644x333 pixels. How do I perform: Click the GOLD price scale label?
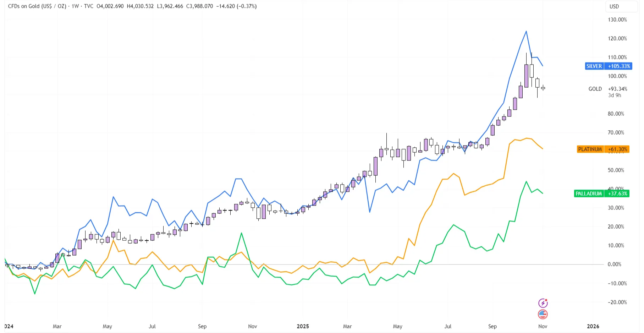(x=595, y=89)
